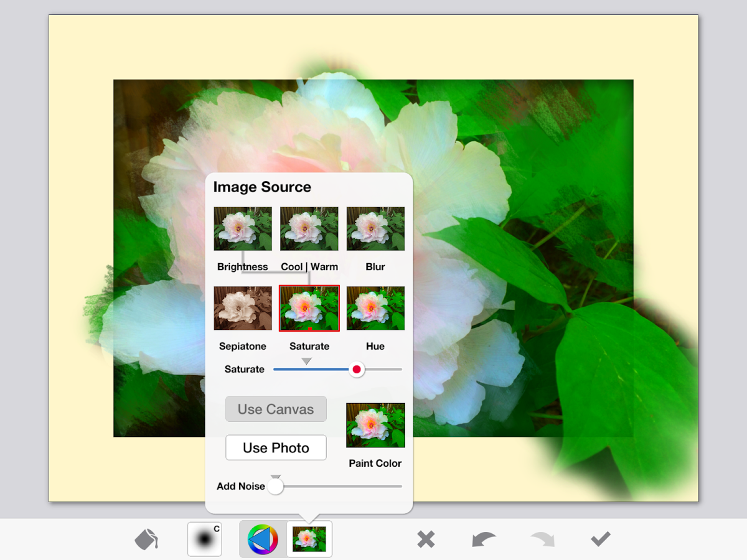This screenshot has width=747, height=560.
Task: Open the brush tip settings
Action: [x=205, y=538]
